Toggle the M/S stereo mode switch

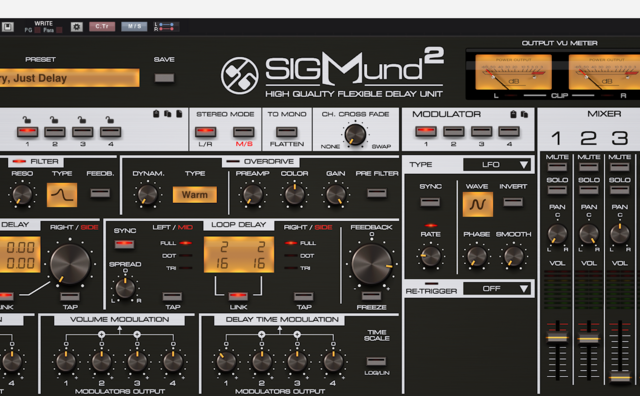click(x=244, y=131)
